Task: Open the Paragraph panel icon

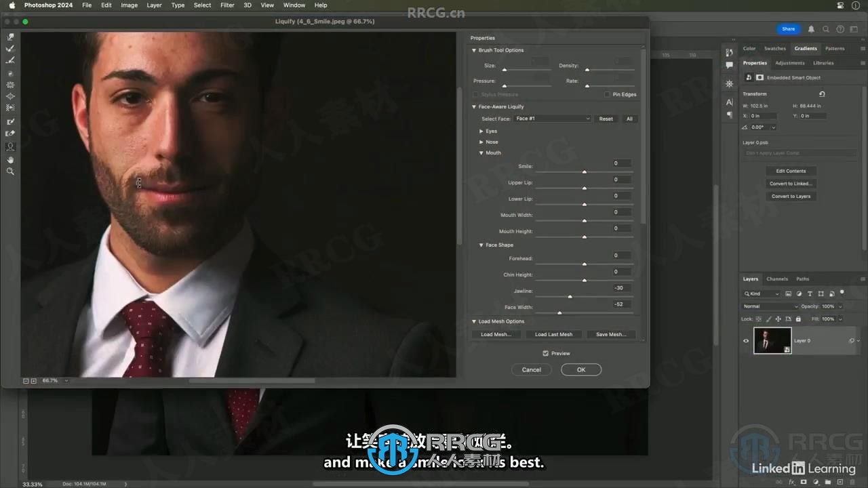Action: pyautogui.click(x=729, y=115)
